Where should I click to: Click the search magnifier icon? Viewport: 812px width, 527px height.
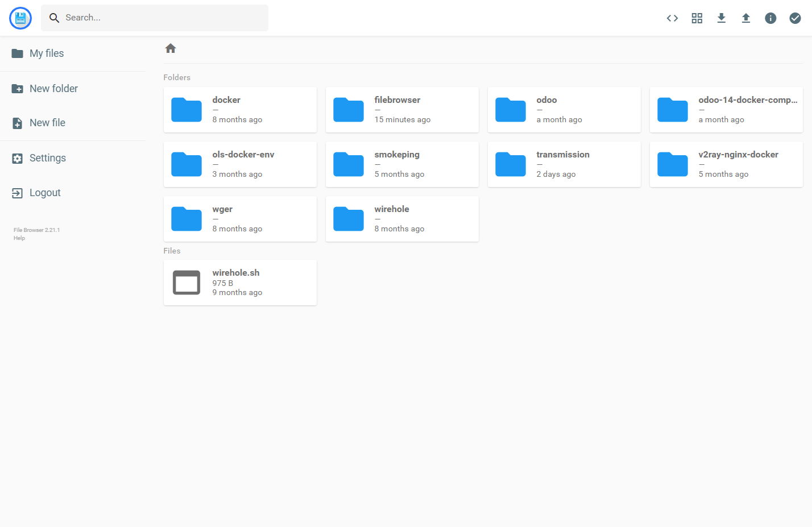pos(54,18)
